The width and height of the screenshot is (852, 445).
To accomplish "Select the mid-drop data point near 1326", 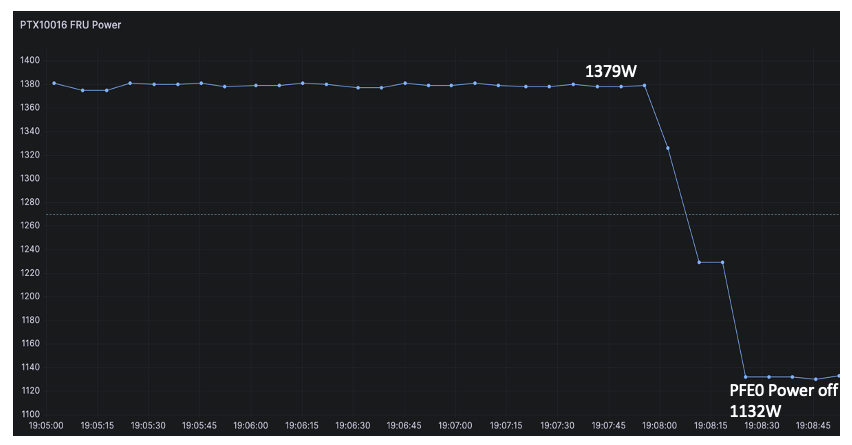I will pos(668,148).
